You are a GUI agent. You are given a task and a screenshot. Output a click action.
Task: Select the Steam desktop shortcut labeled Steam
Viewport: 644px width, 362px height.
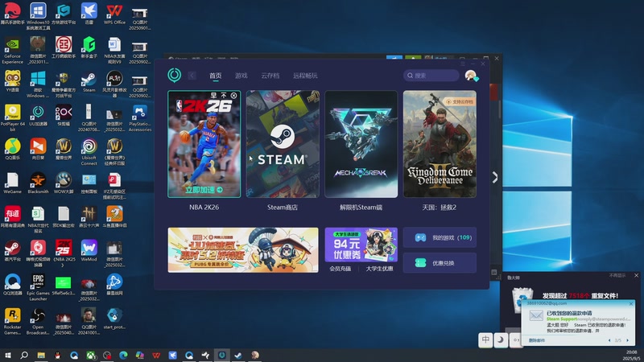[89, 83]
